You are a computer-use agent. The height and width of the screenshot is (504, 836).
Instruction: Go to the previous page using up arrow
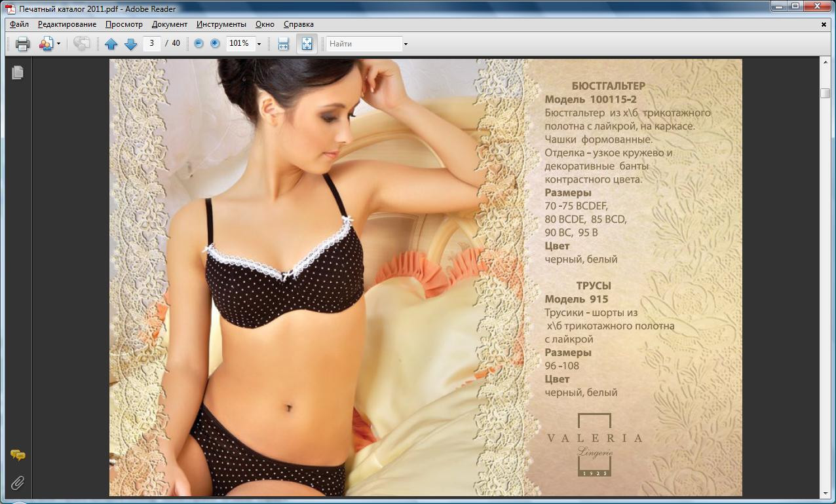tap(111, 44)
